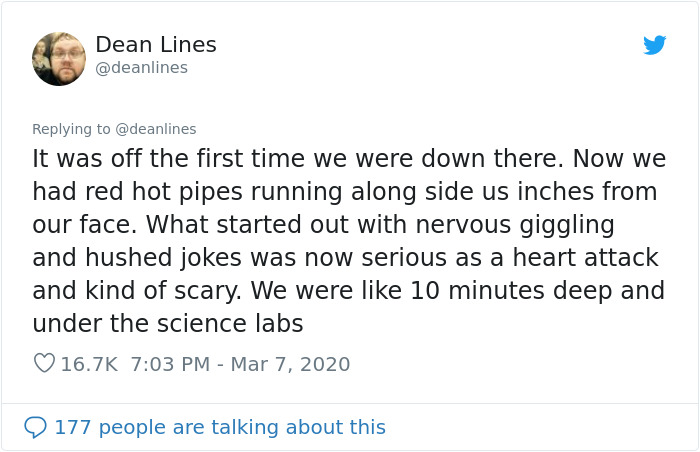Click the speech bubble reply icon
Viewport: 700px width, 452px height.
pos(35,427)
